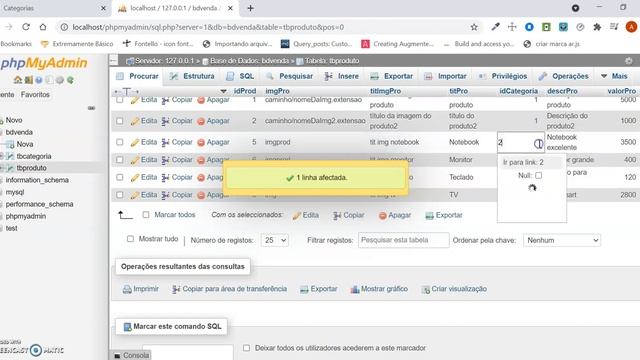
Task: Follow Ir para link: 2
Action: (523, 162)
